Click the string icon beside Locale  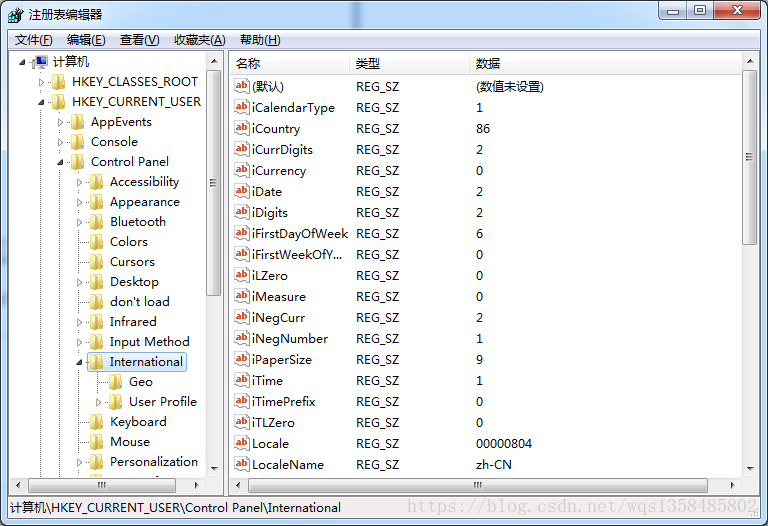coord(241,444)
